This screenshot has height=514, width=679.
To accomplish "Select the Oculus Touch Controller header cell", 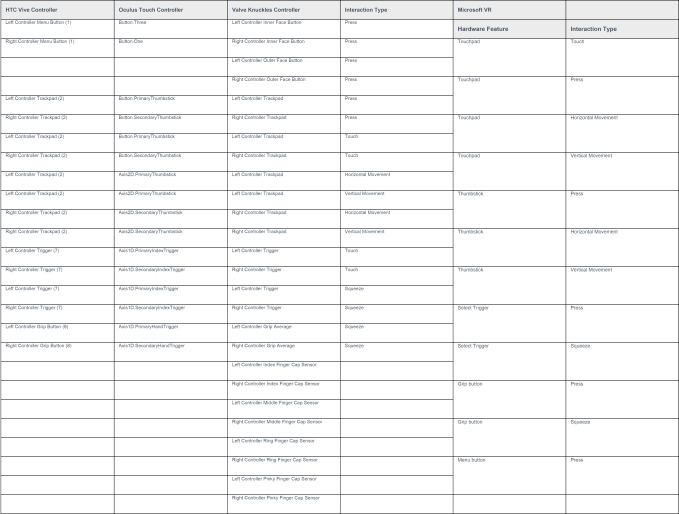I will click(169, 10).
